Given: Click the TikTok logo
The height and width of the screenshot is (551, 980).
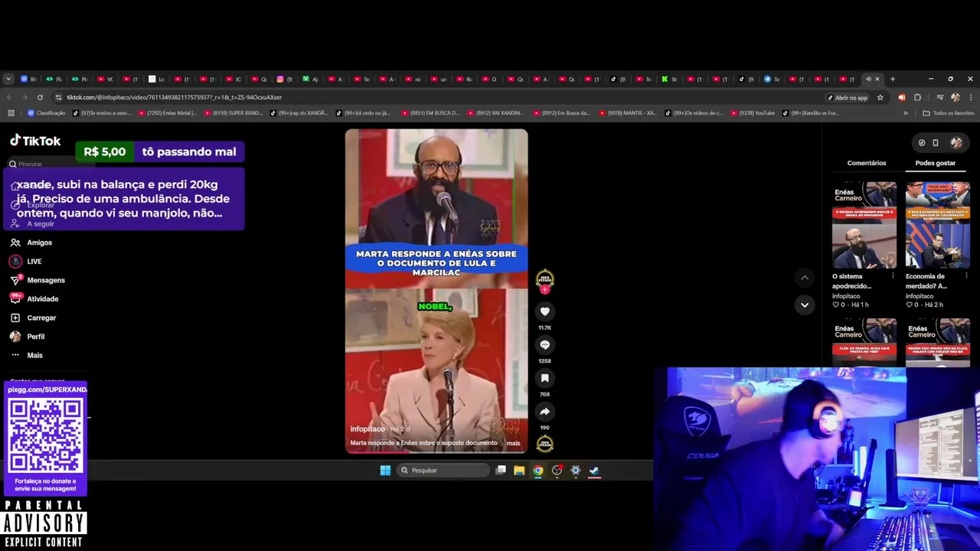Looking at the screenshot, I should [x=35, y=141].
